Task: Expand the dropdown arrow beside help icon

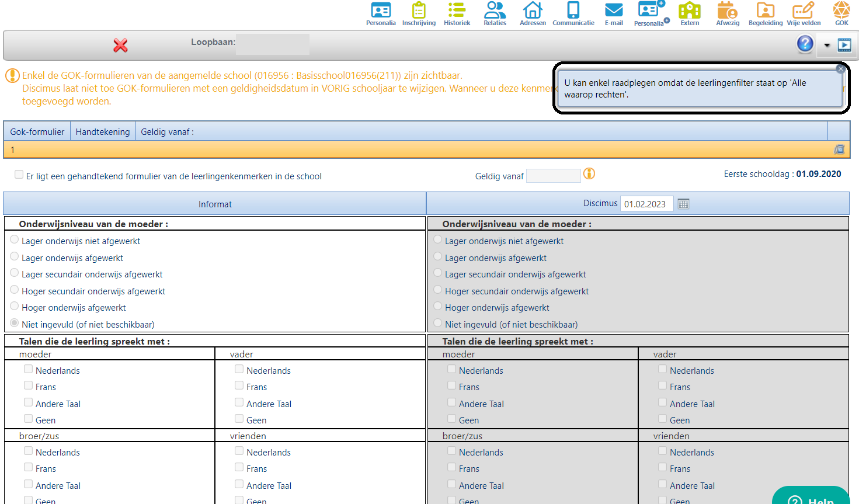Action: pos(826,45)
